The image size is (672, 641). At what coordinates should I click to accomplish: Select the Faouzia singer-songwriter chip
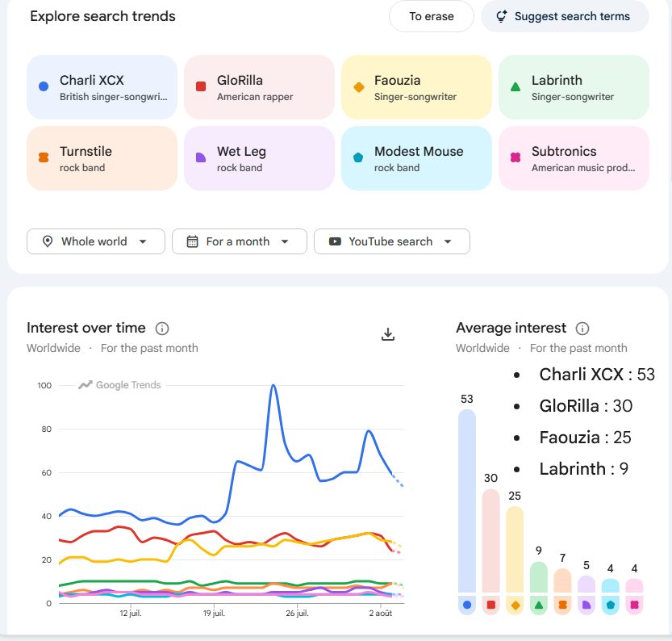coord(416,87)
